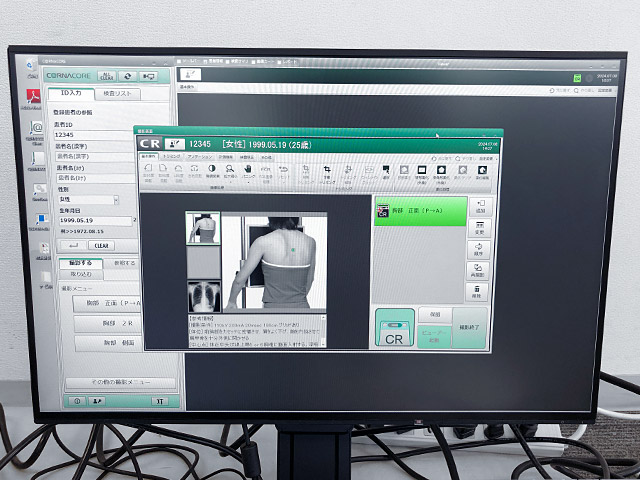Click the rotate left 90 degrees icon
The height and width of the screenshot is (480, 640).
pos(148,168)
